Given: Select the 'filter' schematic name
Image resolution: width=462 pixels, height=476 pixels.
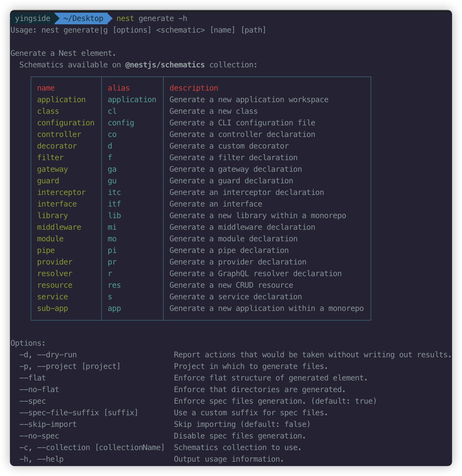Looking at the screenshot, I should pos(50,158).
